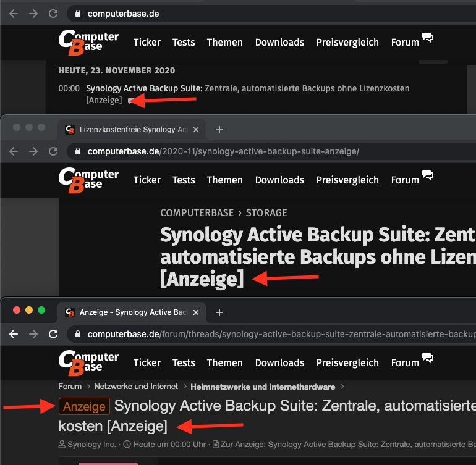Open new tab in middle article window
The image size is (476, 465).
(219, 130)
